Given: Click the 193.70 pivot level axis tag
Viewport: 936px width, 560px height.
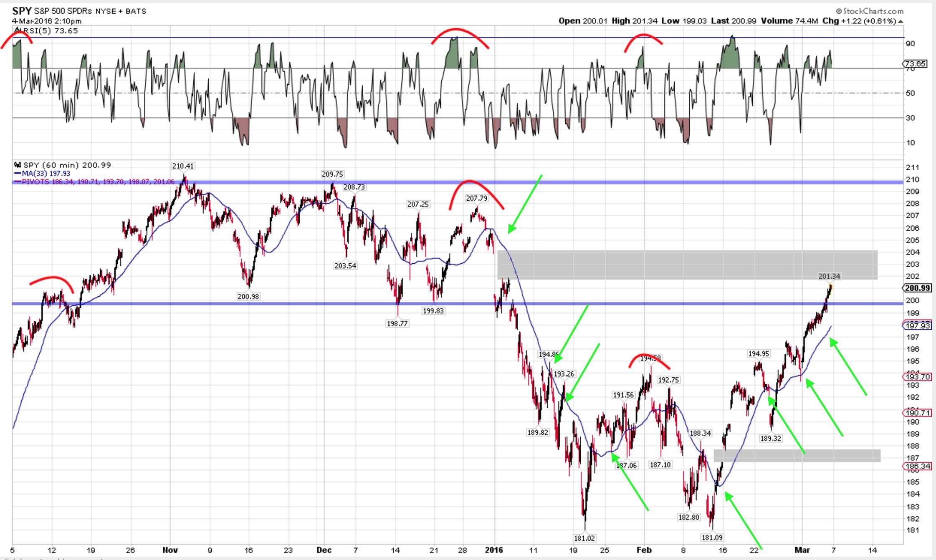Looking at the screenshot, I should (x=917, y=377).
